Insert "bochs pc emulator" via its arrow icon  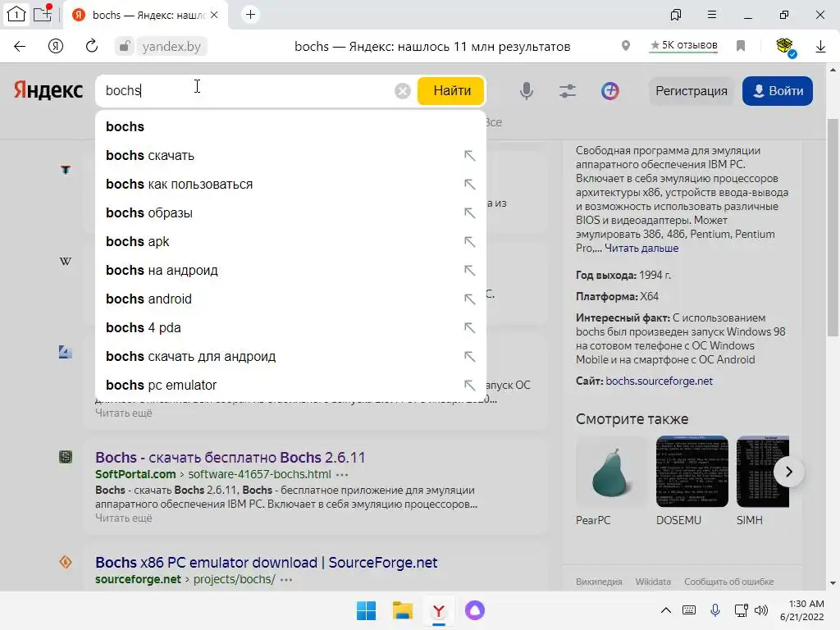coord(469,386)
